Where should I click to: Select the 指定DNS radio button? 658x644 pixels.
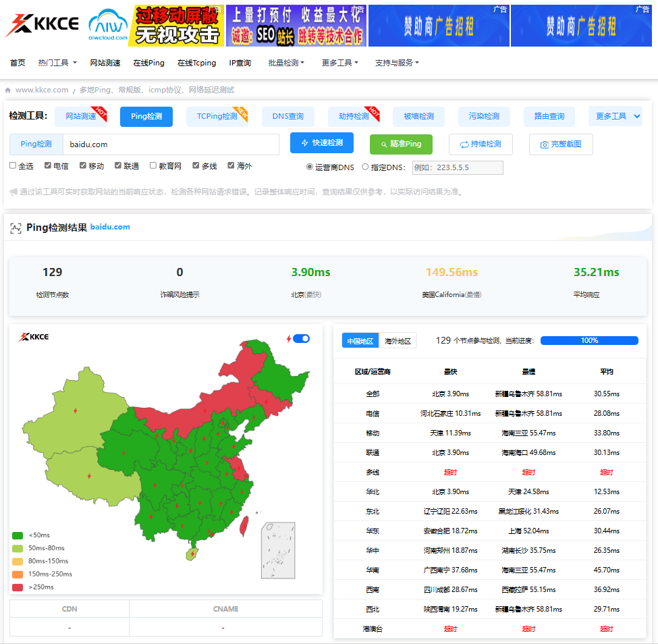click(x=365, y=167)
